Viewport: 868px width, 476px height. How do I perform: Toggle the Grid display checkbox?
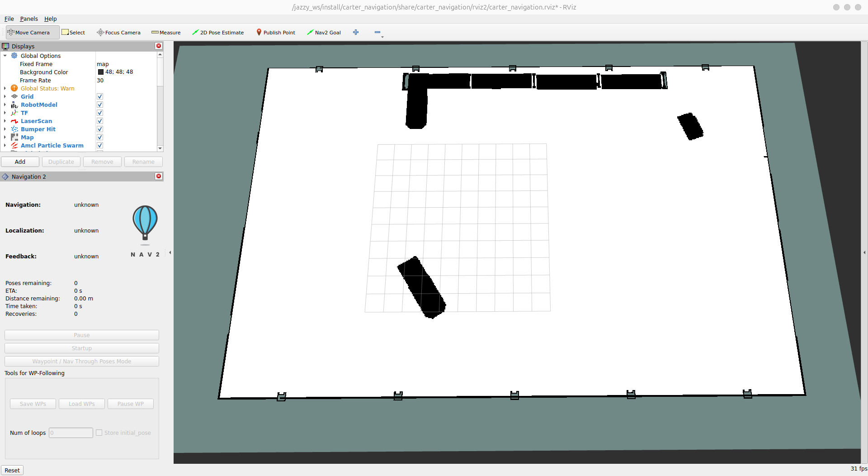[x=100, y=97]
